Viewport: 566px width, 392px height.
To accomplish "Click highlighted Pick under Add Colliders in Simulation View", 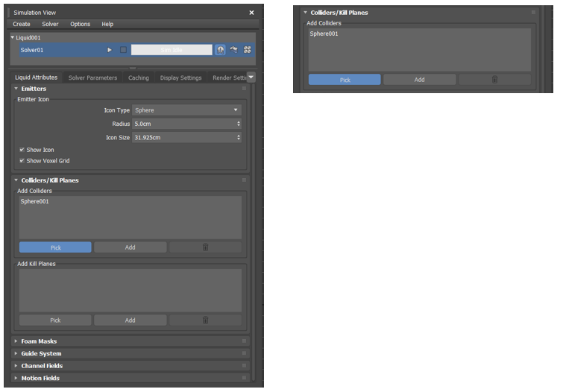I will [x=55, y=247].
